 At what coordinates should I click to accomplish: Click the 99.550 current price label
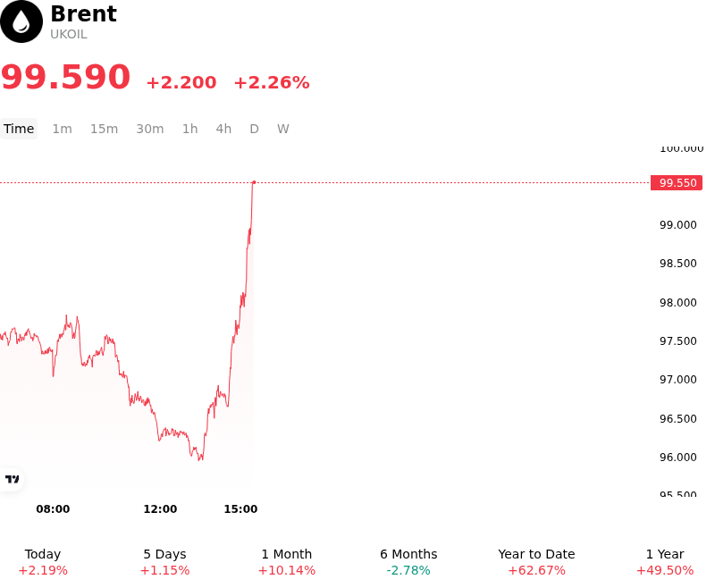(x=677, y=183)
